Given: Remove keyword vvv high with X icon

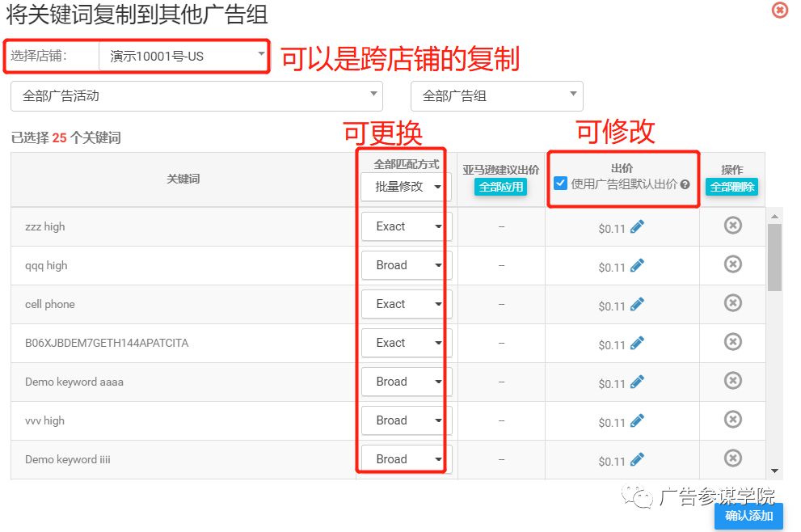Looking at the screenshot, I should [733, 420].
